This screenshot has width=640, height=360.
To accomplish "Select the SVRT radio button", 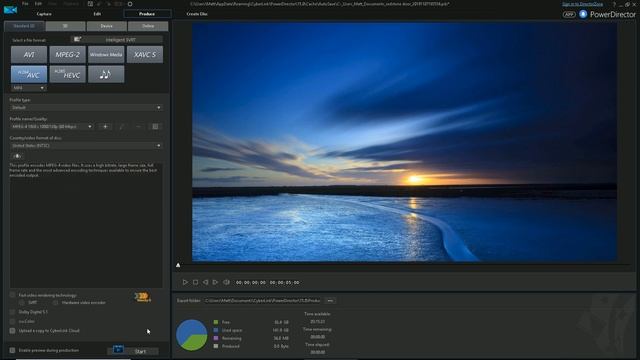I will pos(22,302).
